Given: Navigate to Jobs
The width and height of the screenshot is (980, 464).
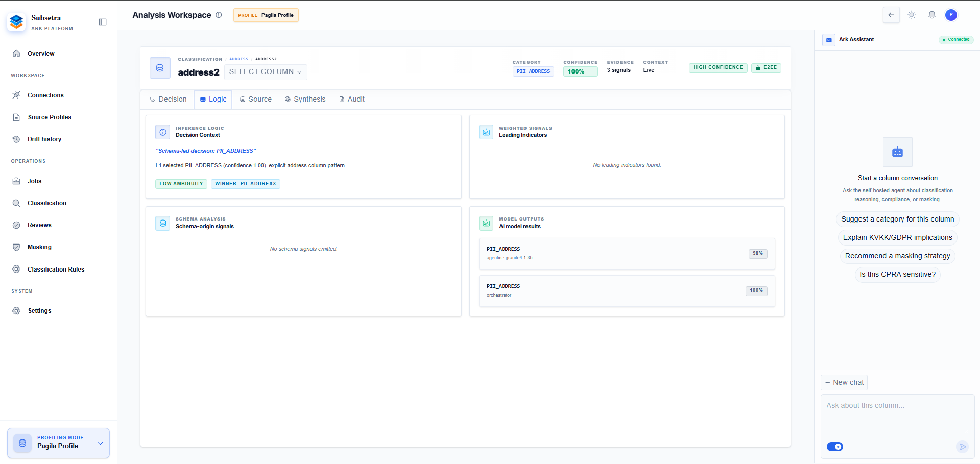Looking at the screenshot, I should 35,181.
